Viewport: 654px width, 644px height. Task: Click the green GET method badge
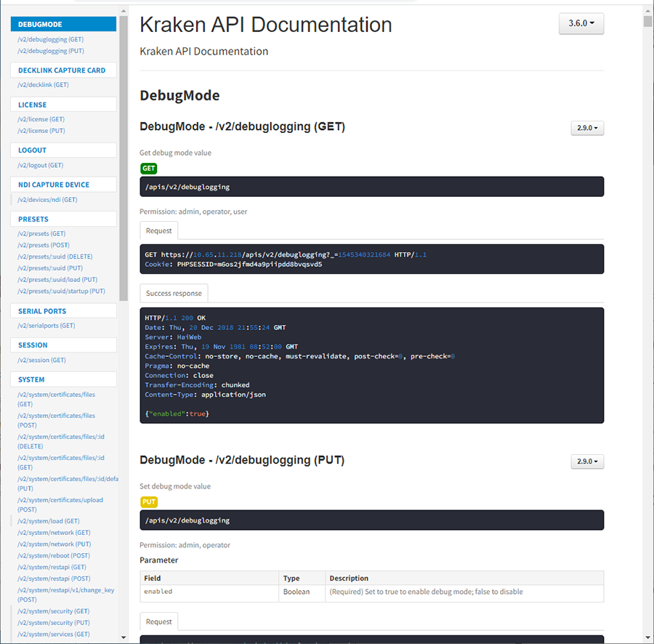coord(148,168)
